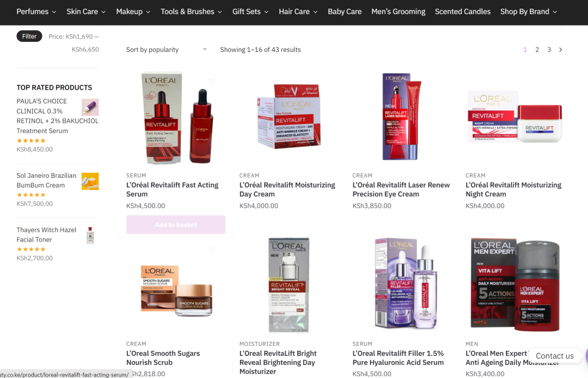
Task: Expand the Hair Care menu
Action: 298,11
